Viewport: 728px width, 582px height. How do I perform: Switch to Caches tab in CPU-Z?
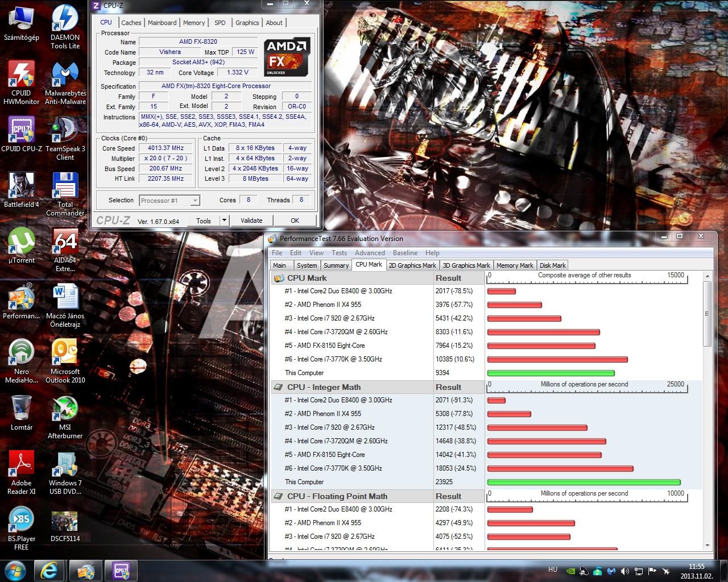point(131,23)
